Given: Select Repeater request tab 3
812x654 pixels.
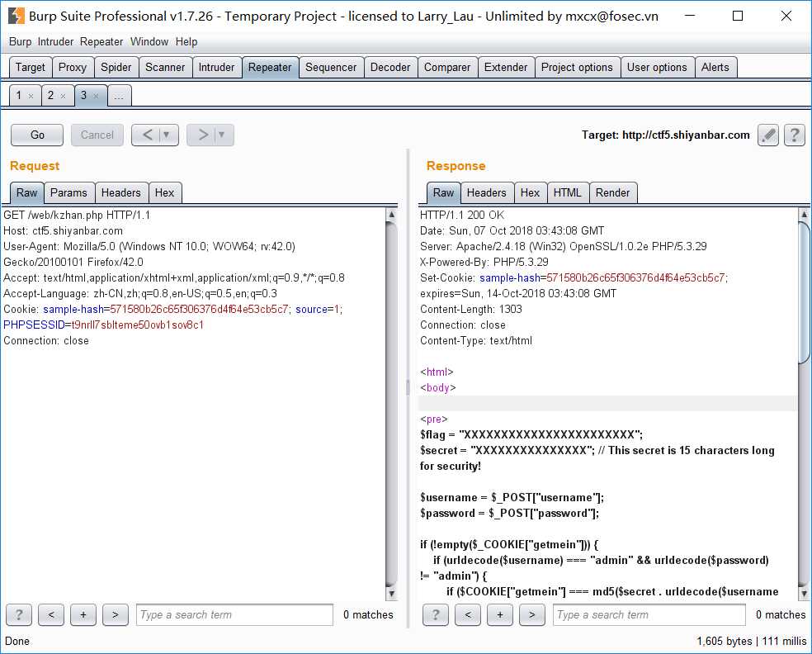Looking at the screenshot, I should [x=83, y=95].
